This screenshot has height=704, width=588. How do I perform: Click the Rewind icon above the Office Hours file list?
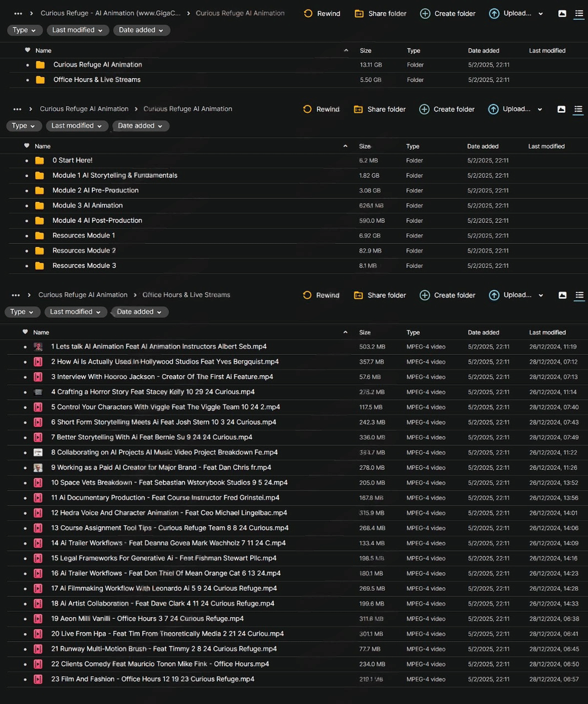[307, 295]
